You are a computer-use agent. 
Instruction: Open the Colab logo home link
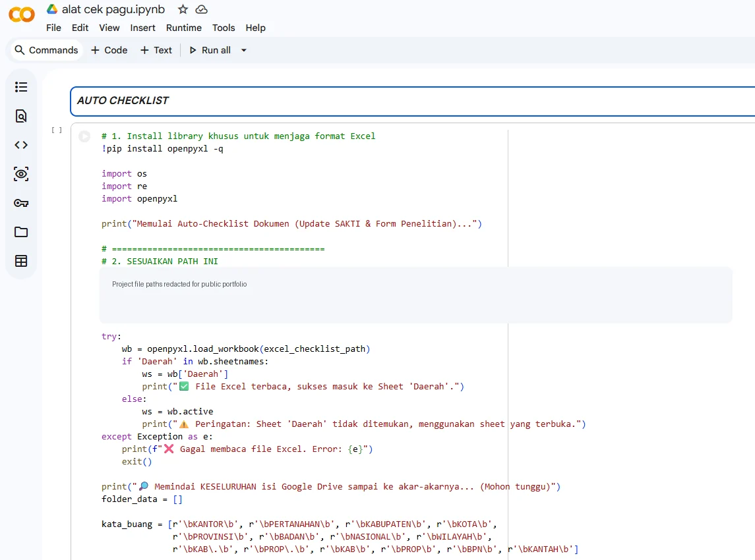tap(22, 14)
